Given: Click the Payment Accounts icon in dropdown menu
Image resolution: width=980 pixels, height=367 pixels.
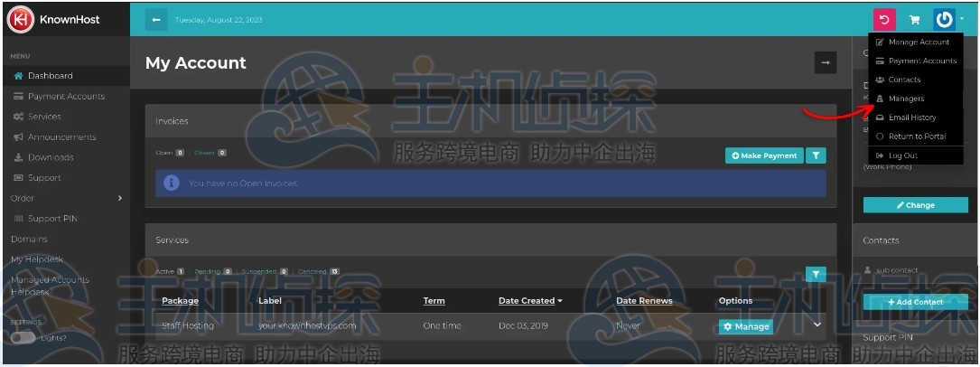Looking at the screenshot, I should tap(880, 61).
